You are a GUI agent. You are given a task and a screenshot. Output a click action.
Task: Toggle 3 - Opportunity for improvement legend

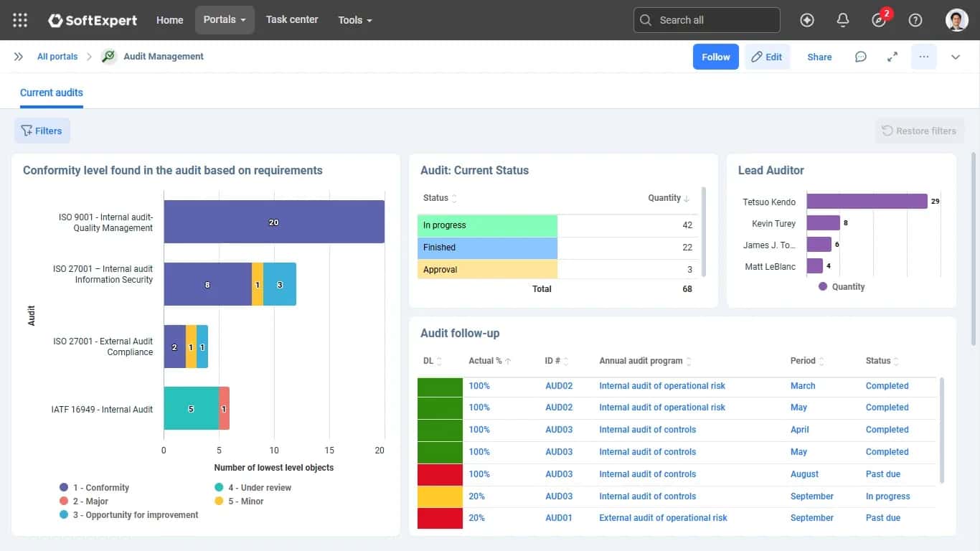tap(129, 515)
